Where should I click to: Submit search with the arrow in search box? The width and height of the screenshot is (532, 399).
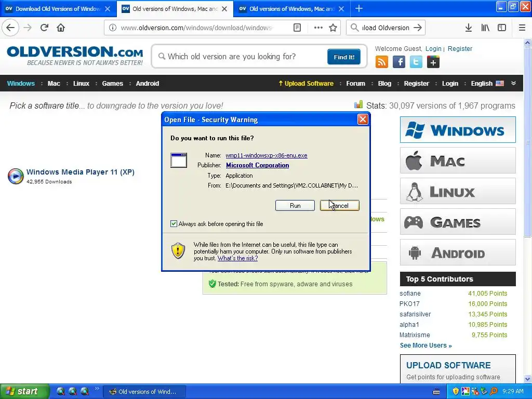[x=418, y=28]
